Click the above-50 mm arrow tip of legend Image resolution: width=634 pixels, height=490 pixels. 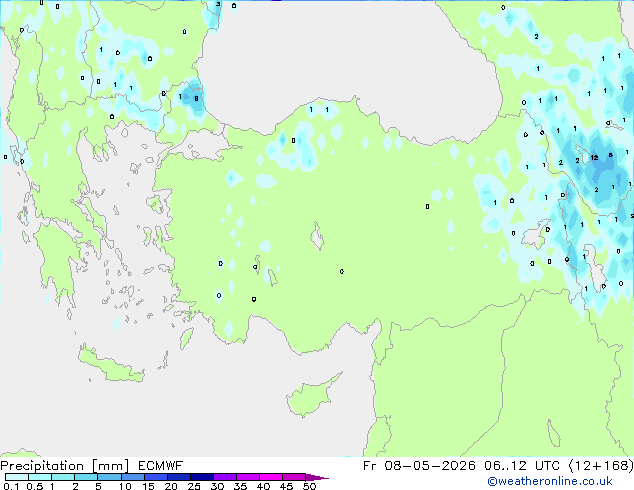tap(317, 477)
